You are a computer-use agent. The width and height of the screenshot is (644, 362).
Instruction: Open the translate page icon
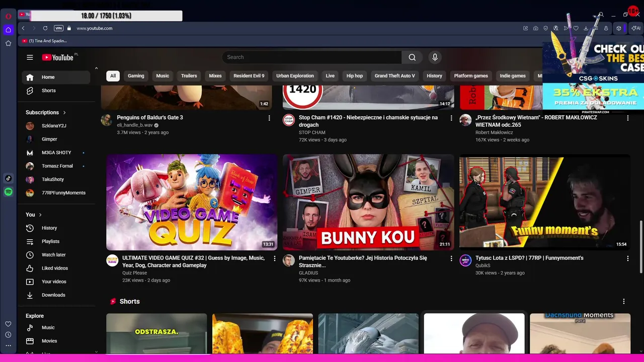click(x=556, y=28)
